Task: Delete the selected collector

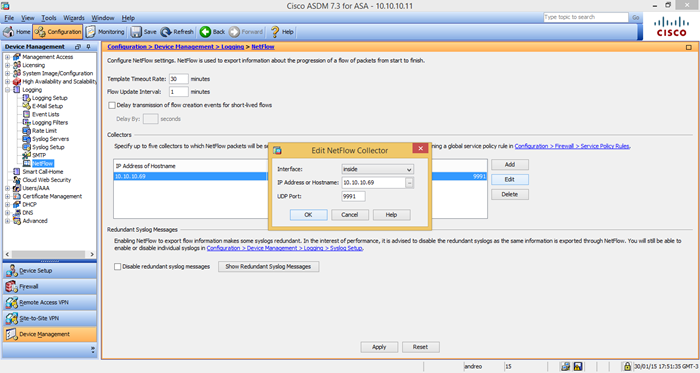Action: (x=510, y=195)
